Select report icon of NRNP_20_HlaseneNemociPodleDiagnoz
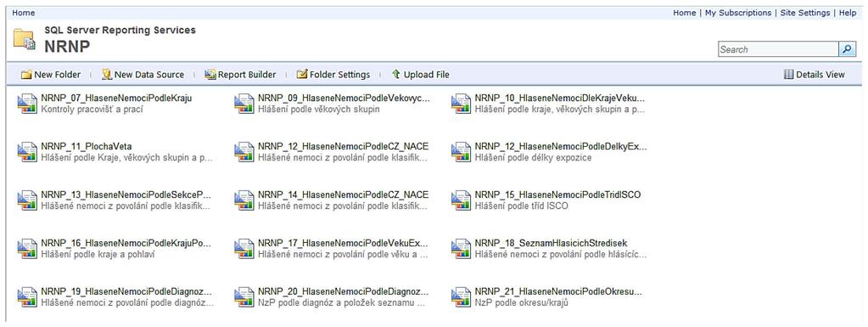 244,297
